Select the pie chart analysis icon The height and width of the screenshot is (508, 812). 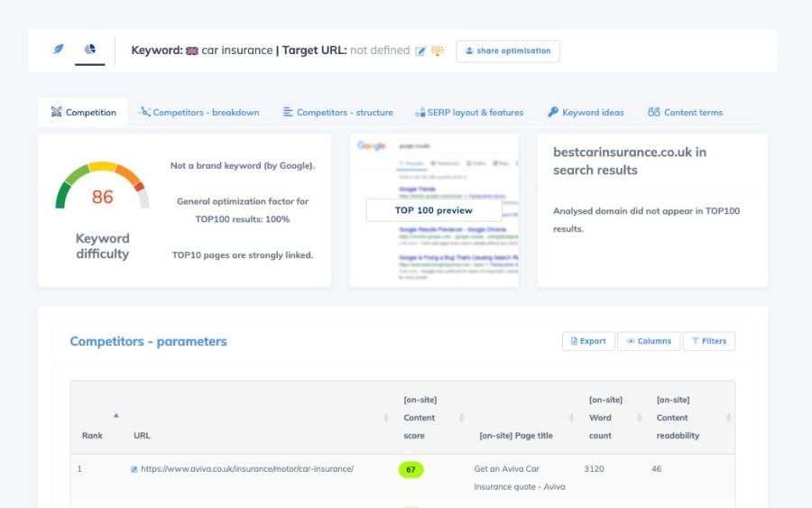pyautogui.click(x=90, y=50)
